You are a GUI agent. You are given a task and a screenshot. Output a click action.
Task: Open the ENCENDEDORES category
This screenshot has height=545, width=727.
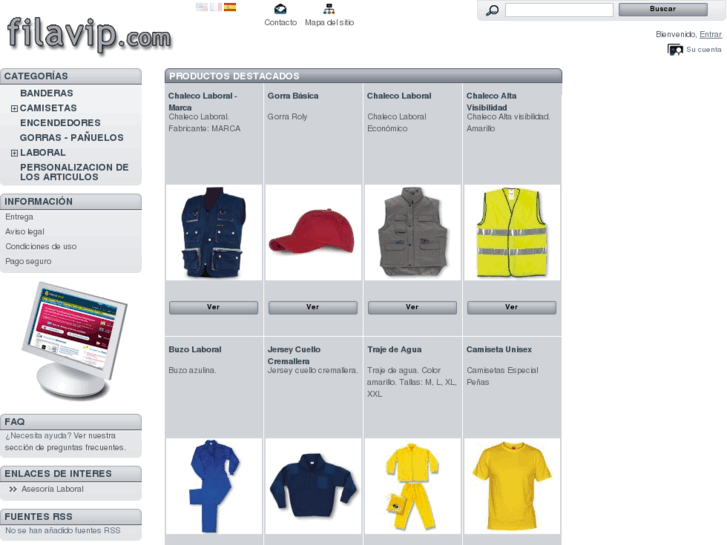coord(60,123)
